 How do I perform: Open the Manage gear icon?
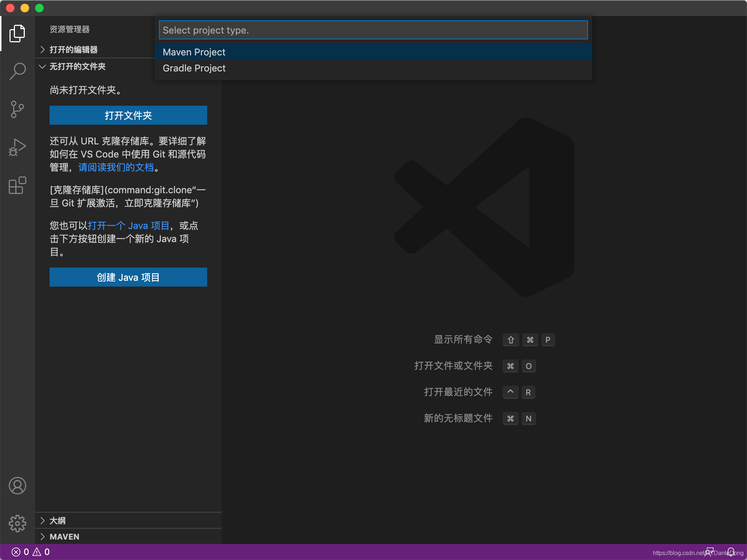(x=17, y=524)
